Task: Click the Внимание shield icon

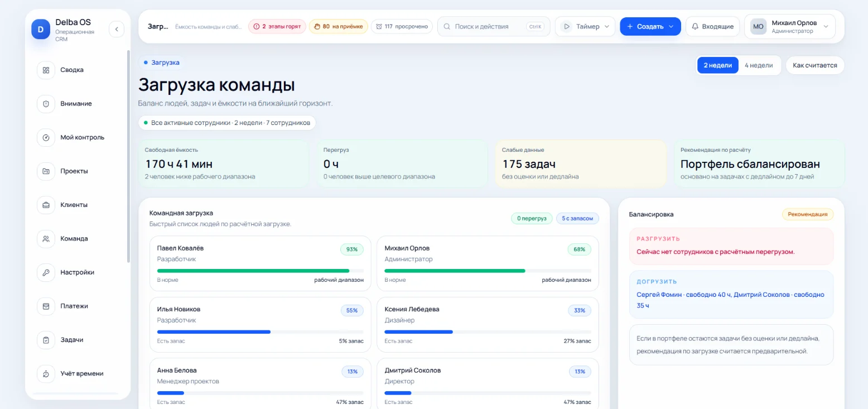Action: pos(46,104)
